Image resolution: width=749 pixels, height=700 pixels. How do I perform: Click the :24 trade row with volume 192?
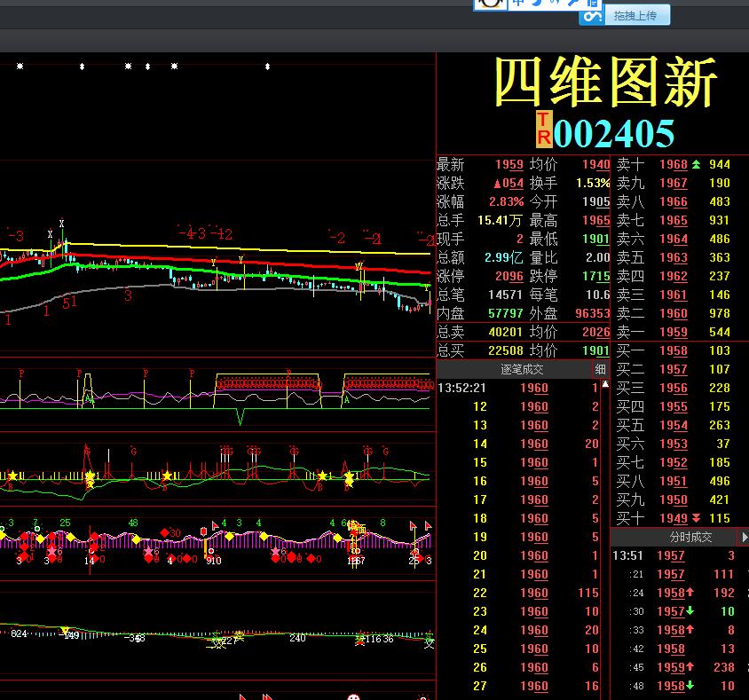click(674, 593)
